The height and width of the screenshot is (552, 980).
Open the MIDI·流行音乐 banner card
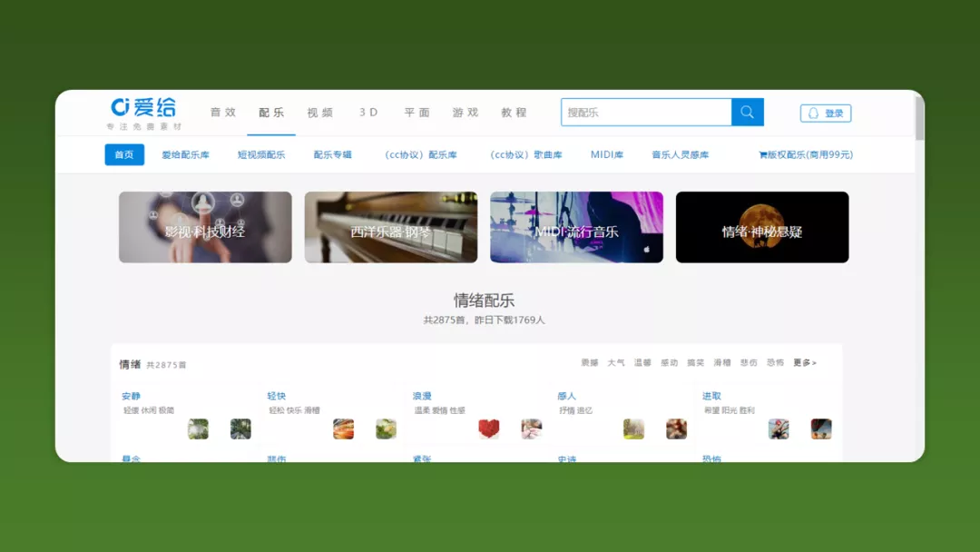[x=576, y=227]
